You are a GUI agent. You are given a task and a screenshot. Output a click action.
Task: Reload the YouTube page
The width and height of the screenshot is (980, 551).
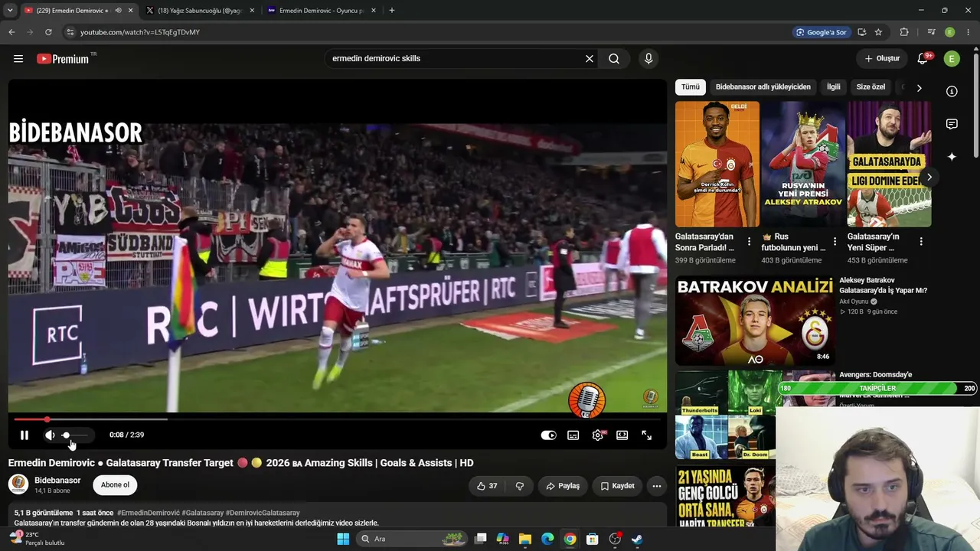48,32
